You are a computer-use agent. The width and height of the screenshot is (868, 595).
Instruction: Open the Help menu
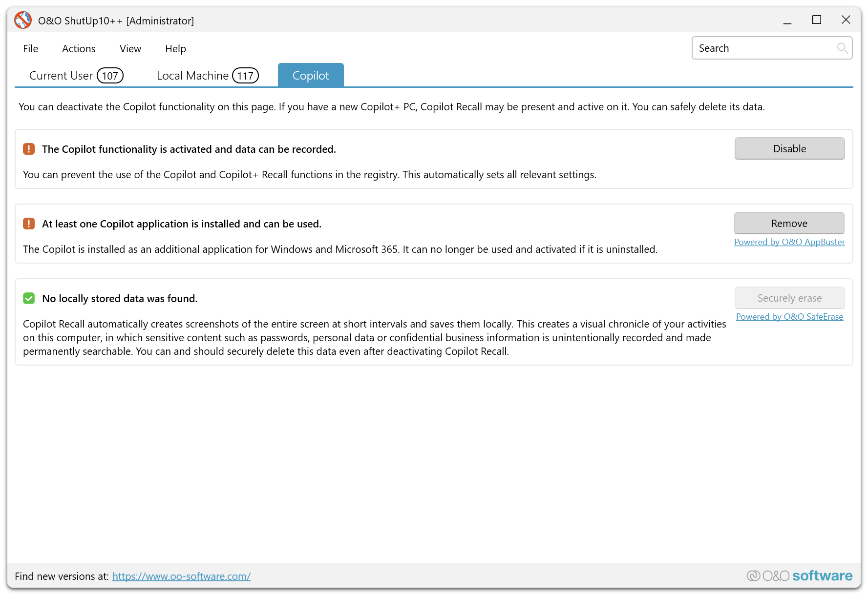tap(175, 49)
